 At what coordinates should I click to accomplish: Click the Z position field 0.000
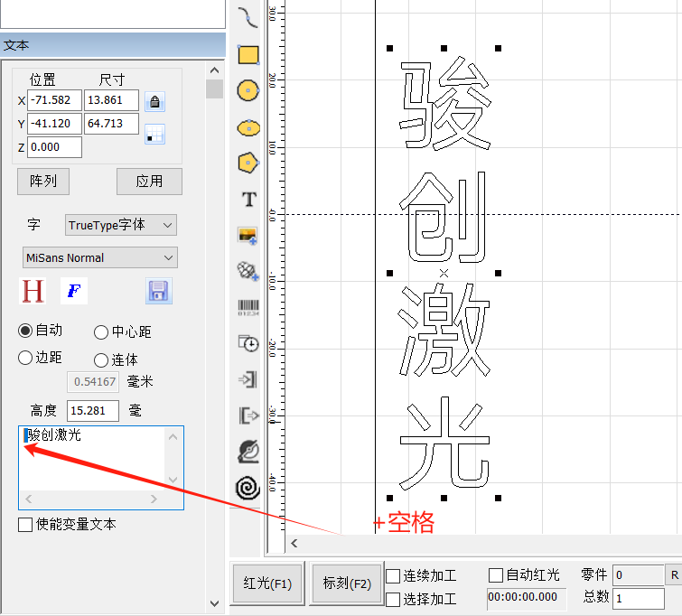(54, 147)
